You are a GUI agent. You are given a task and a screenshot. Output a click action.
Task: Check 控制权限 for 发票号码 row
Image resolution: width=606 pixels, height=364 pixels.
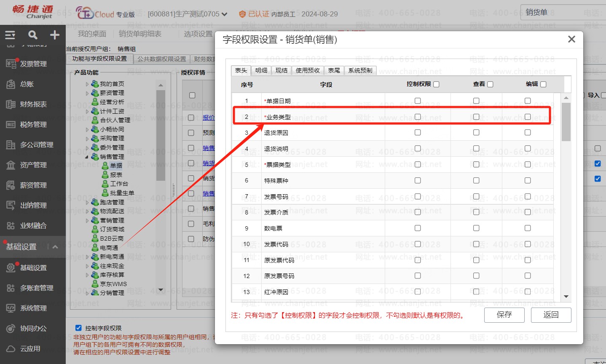pos(418,196)
